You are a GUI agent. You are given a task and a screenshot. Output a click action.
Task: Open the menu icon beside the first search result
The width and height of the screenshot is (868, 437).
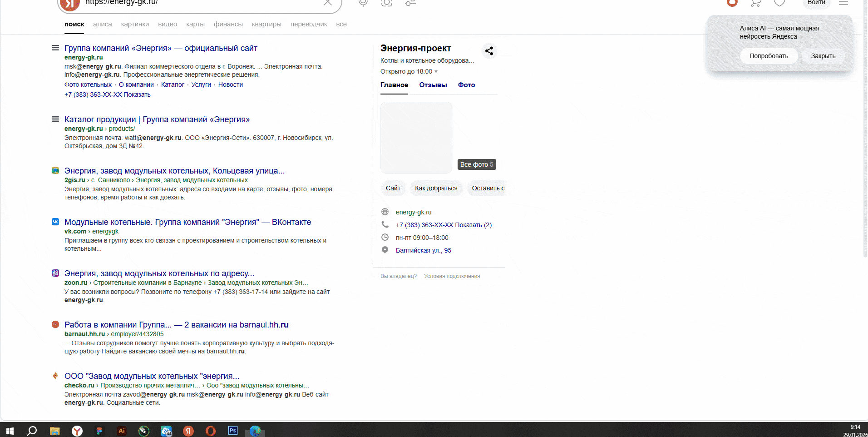(55, 48)
